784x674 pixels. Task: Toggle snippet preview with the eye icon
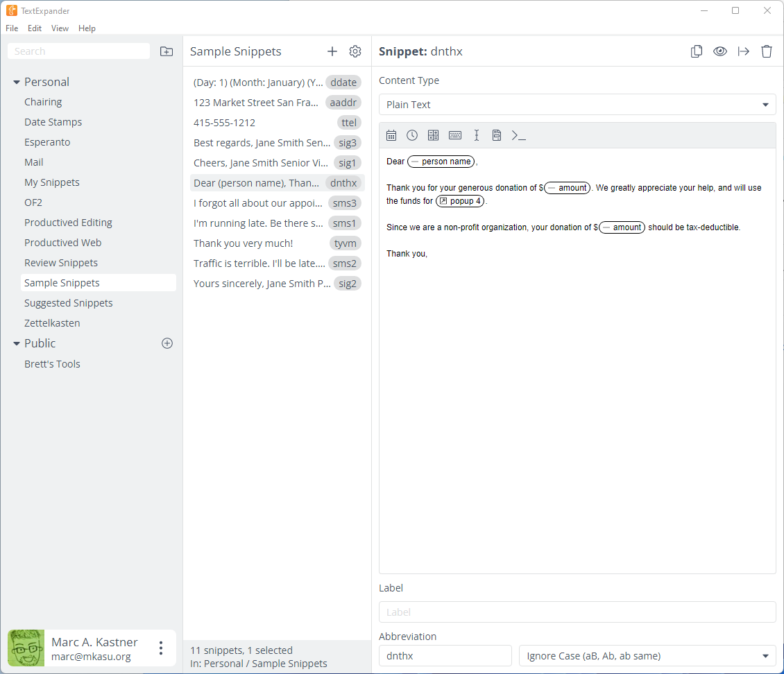click(720, 51)
